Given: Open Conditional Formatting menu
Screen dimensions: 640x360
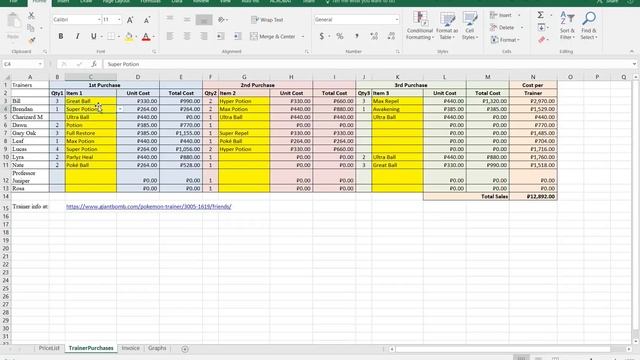Looking at the screenshot, I should (x=420, y=25).
